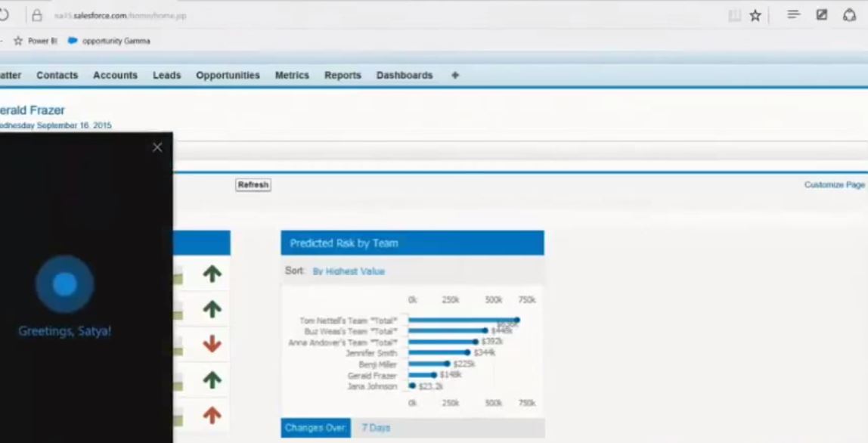Open reading view from the address bar

coord(735,16)
